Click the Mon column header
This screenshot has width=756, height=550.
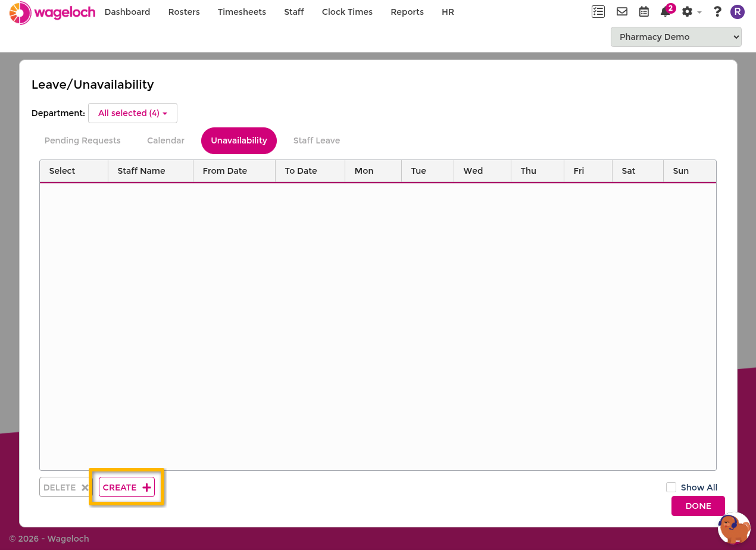373,171
